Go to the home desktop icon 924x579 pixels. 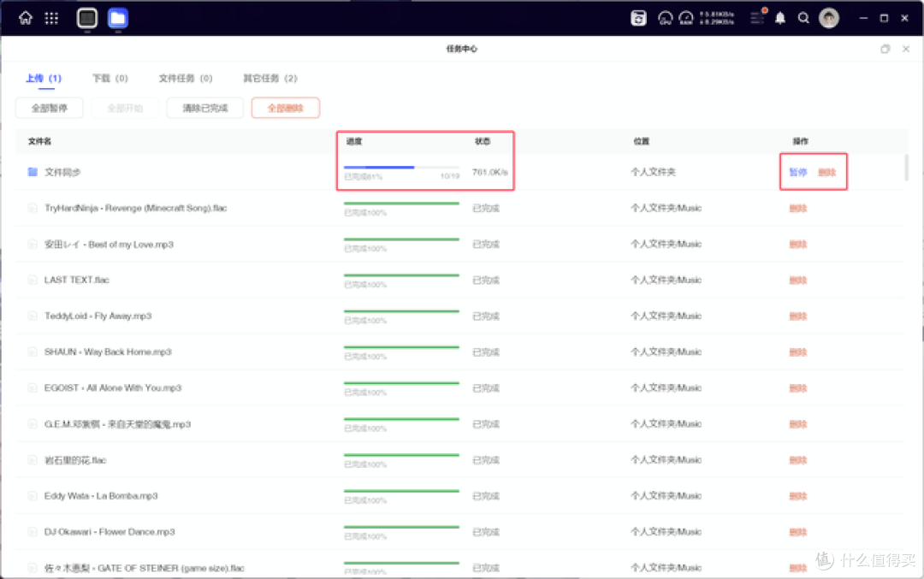(26, 18)
